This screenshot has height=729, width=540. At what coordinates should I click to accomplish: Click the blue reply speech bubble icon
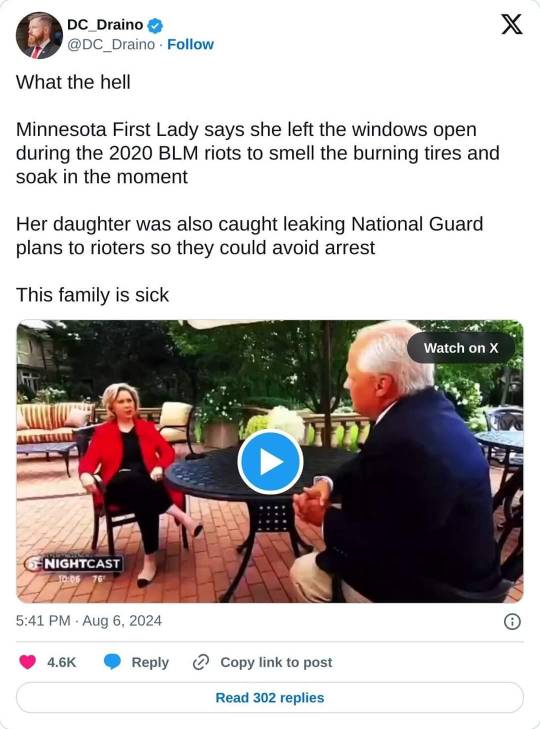[x=112, y=662]
